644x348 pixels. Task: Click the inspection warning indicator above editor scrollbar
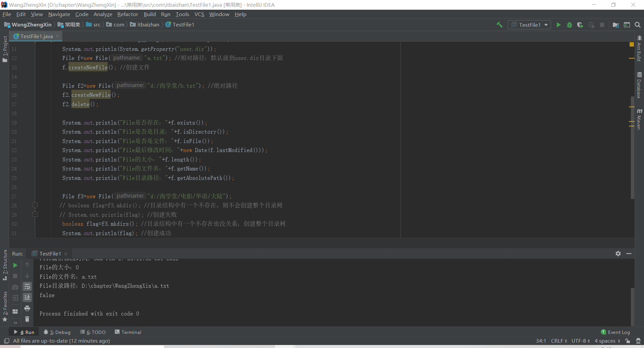coord(632,44)
